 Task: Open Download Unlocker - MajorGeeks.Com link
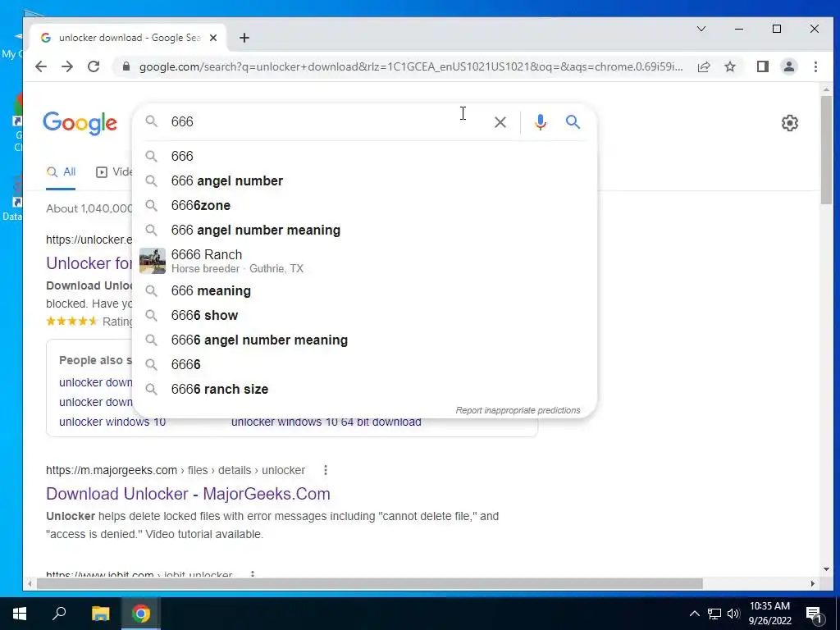pyautogui.click(x=188, y=493)
